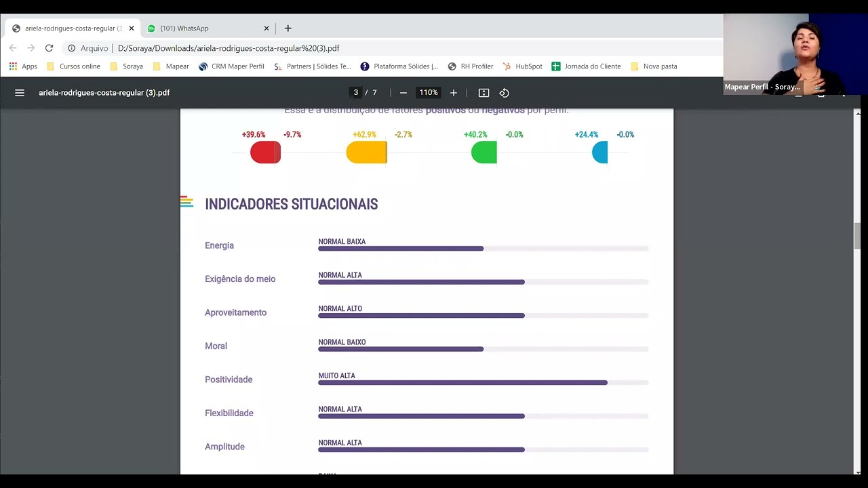The height and width of the screenshot is (488, 868).
Task: Click the Exigência do meio indicator bar
Action: click(x=484, y=282)
